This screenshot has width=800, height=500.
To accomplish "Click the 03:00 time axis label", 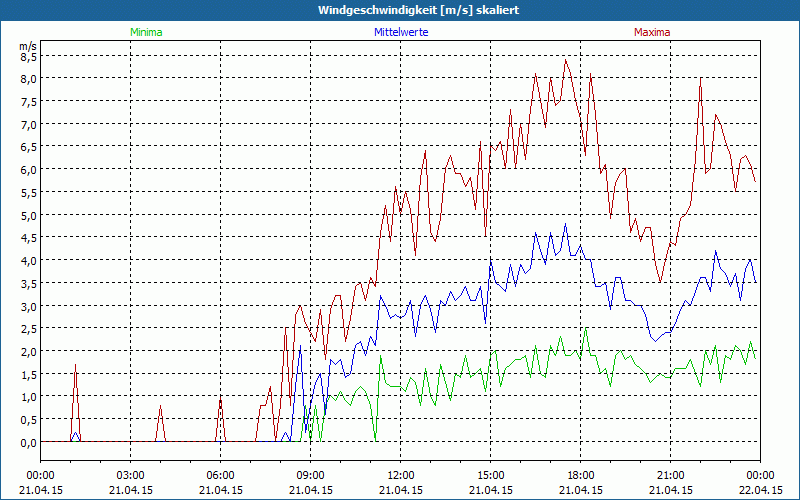I will (x=131, y=476).
